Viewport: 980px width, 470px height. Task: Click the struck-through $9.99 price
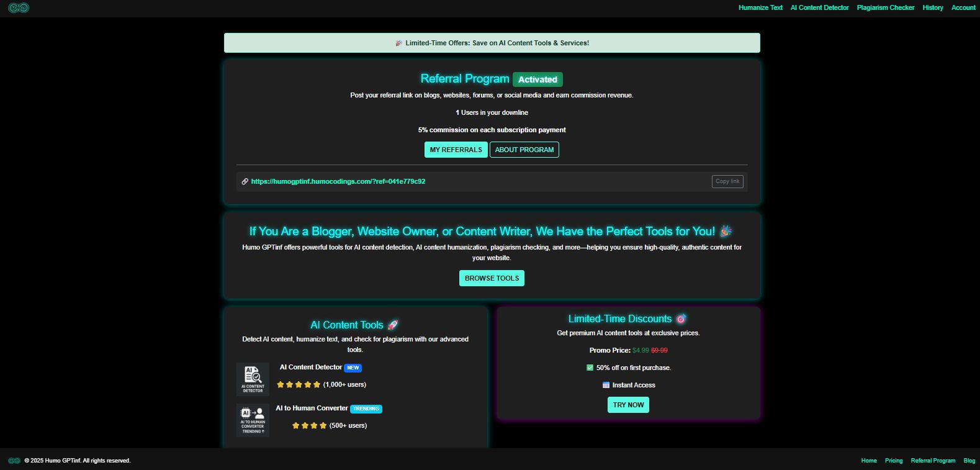coord(660,350)
